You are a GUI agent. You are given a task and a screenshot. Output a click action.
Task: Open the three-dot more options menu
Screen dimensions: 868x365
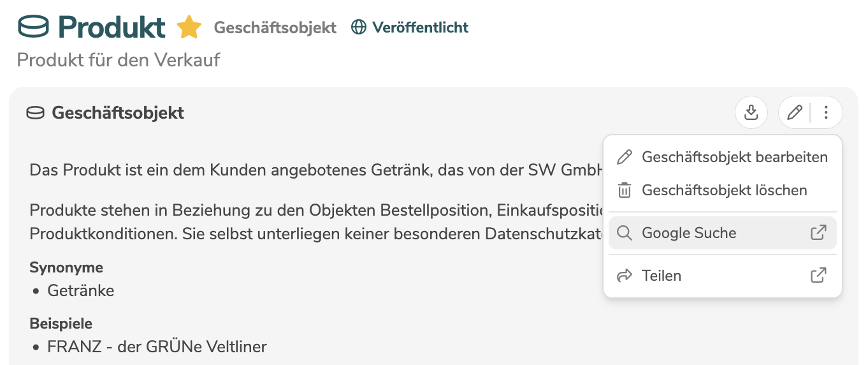coord(826,113)
